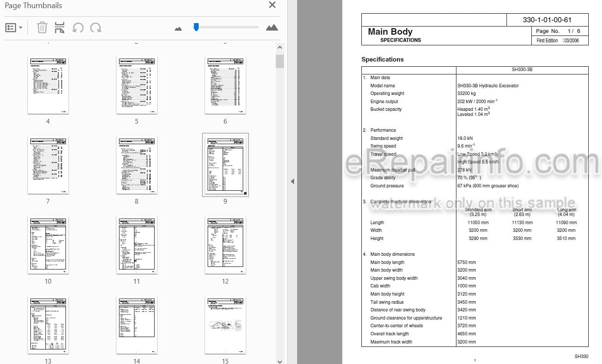Screen dimensions: 602x364
Task: Click the standard arm length '11050 mm'
Action: tap(478, 222)
